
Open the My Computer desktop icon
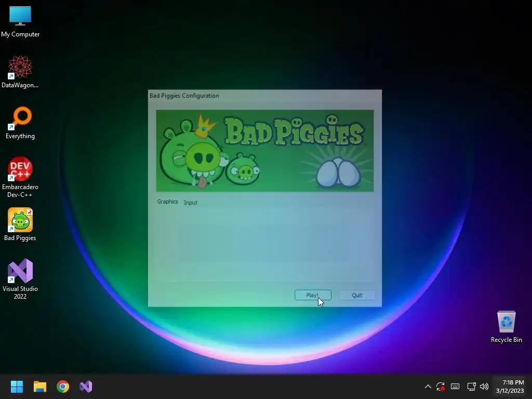[x=20, y=22]
